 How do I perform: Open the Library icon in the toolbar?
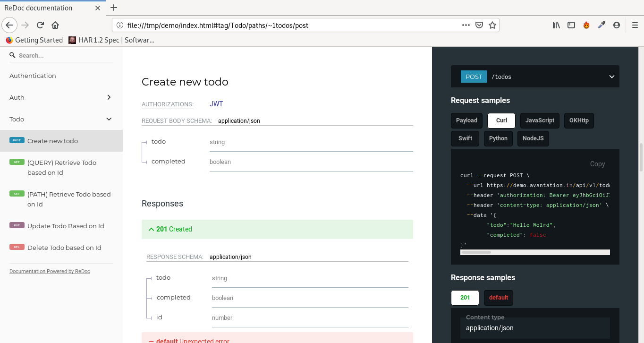click(x=556, y=25)
